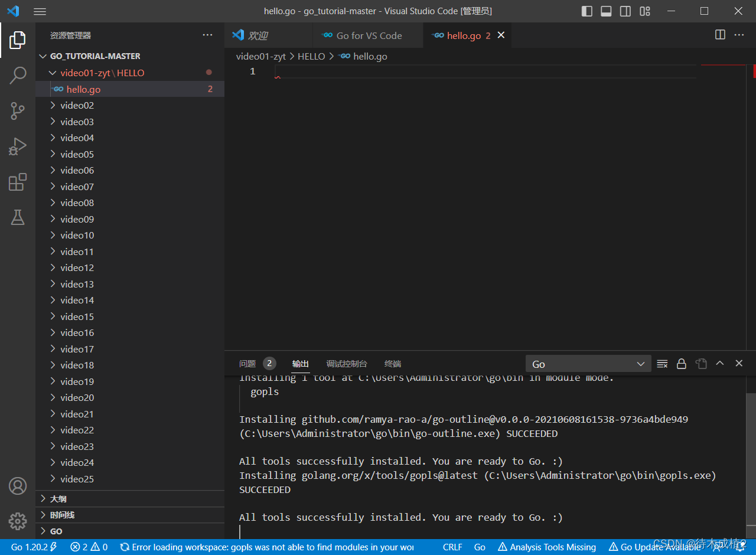Image resolution: width=756 pixels, height=555 pixels.
Task: Open the Run and Debug view
Action: tap(18, 146)
